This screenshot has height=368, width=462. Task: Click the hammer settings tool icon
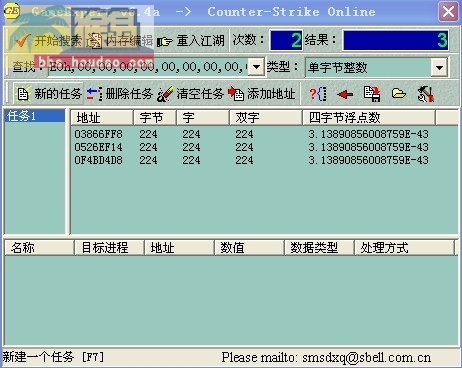click(426, 94)
